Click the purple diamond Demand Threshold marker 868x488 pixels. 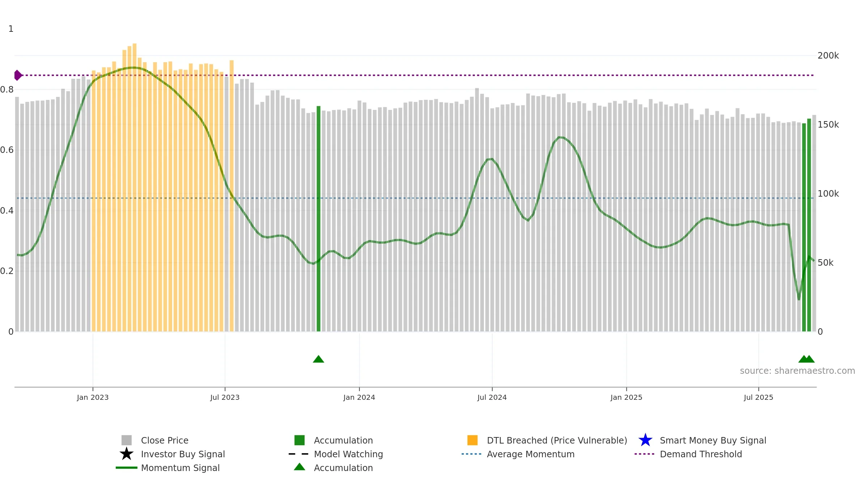[x=18, y=75]
